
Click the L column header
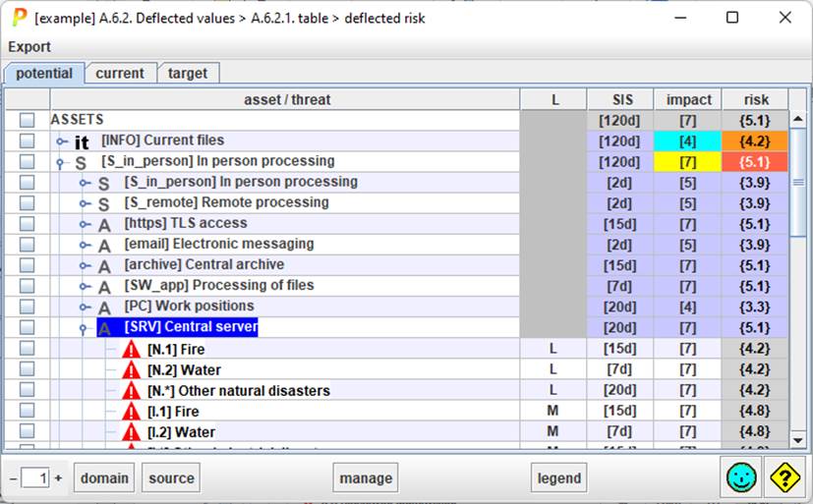pyautogui.click(x=553, y=99)
